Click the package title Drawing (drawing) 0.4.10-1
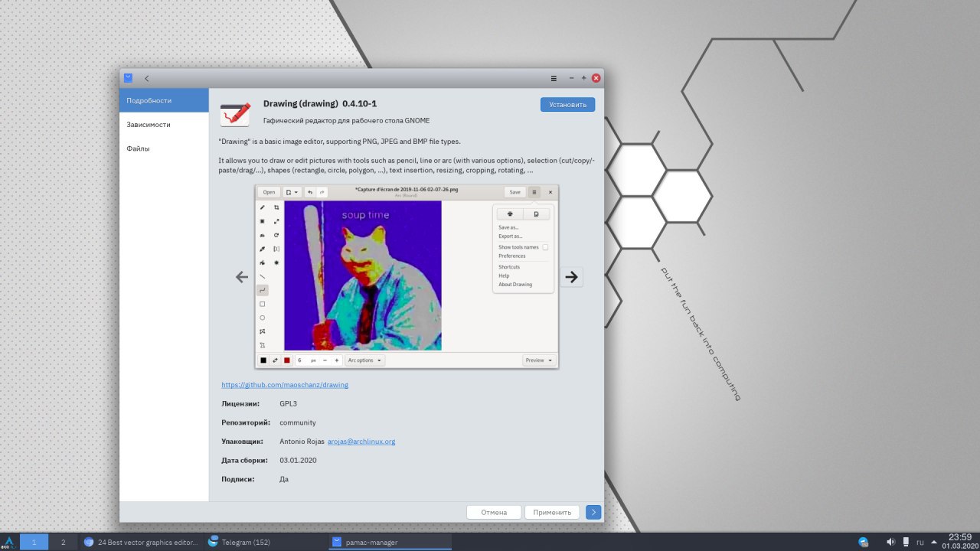 coord(320,103)
